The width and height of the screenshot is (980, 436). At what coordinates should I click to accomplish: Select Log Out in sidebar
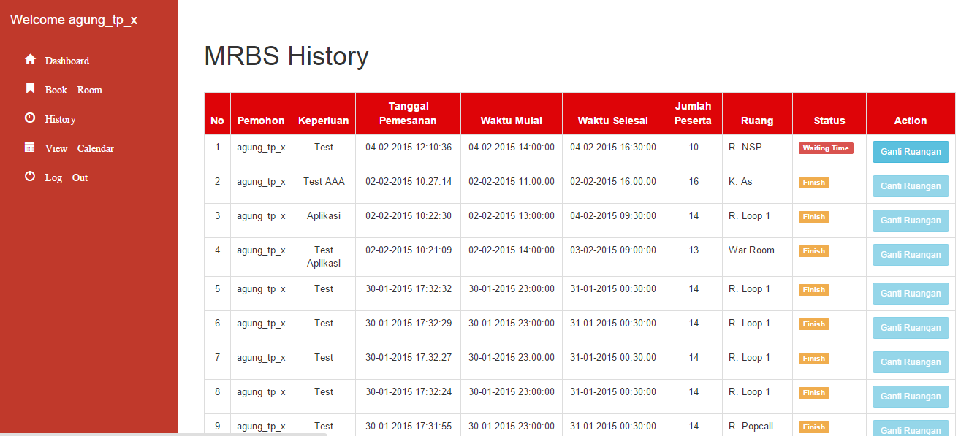(67, 177)
